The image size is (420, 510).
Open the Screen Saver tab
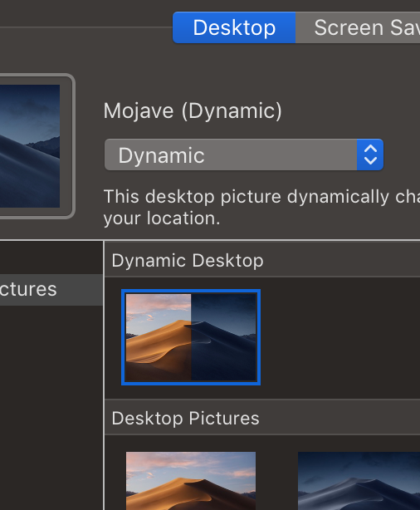[x=358, y=27]
